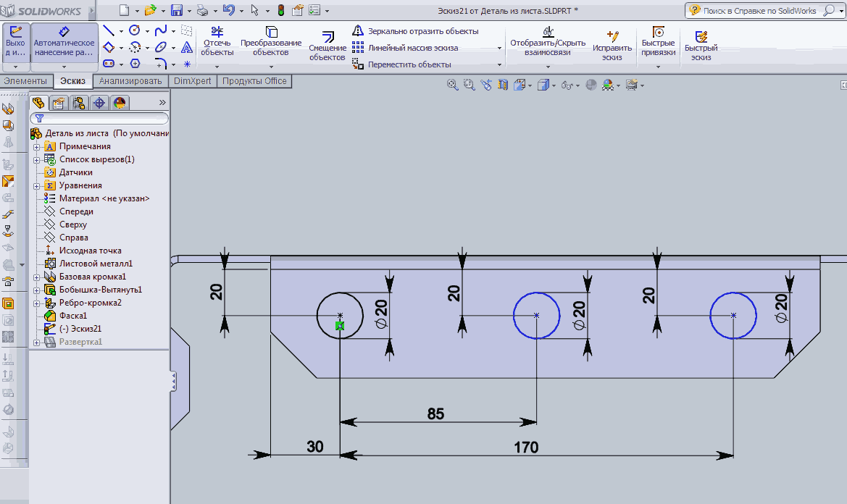Open DisplayManager tab with colored sphere

coord(120,103)
